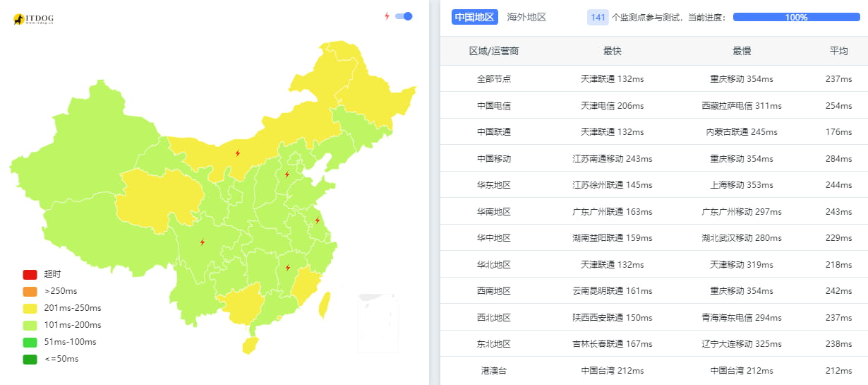Click the dark green <=50ms legend swatch
This screenshot has height=385, width=868.
click(x=30, y=359)
